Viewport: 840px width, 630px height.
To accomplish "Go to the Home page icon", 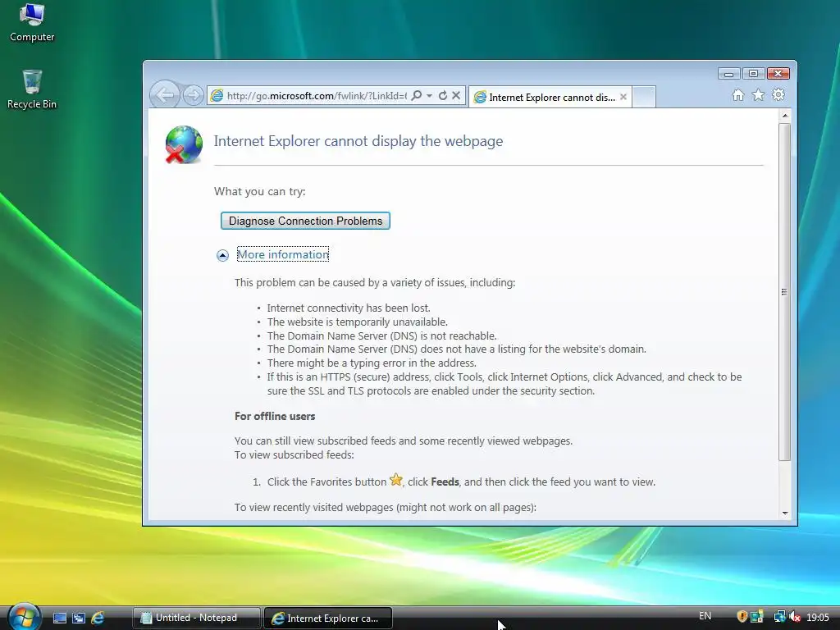I will point(738,95).
